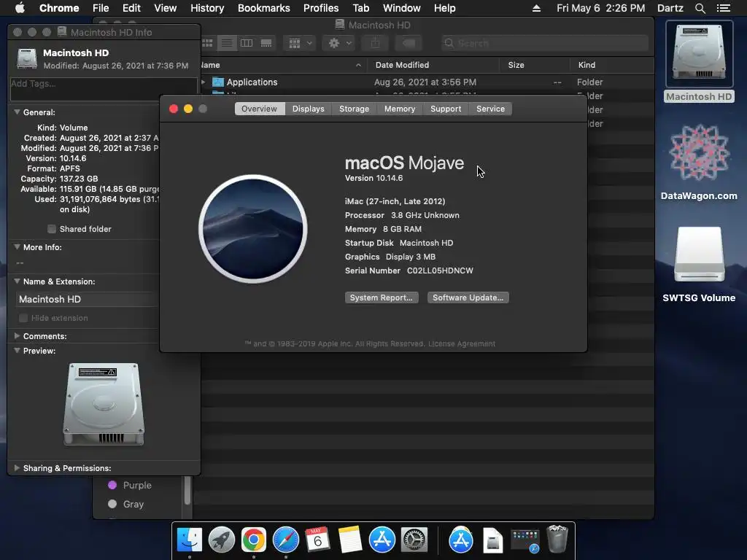
Task: Click the Dartz user name in menu bar
Action: [x=670, y=8]
